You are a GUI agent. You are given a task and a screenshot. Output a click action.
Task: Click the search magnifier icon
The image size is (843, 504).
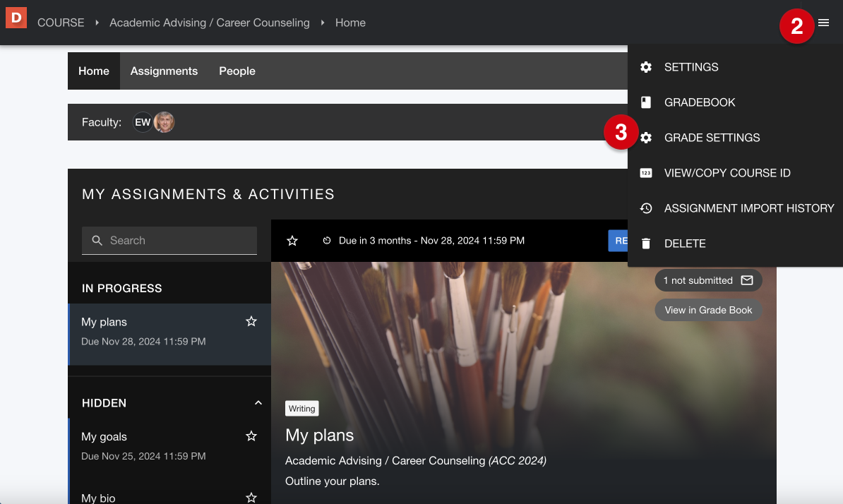point(97,240)
